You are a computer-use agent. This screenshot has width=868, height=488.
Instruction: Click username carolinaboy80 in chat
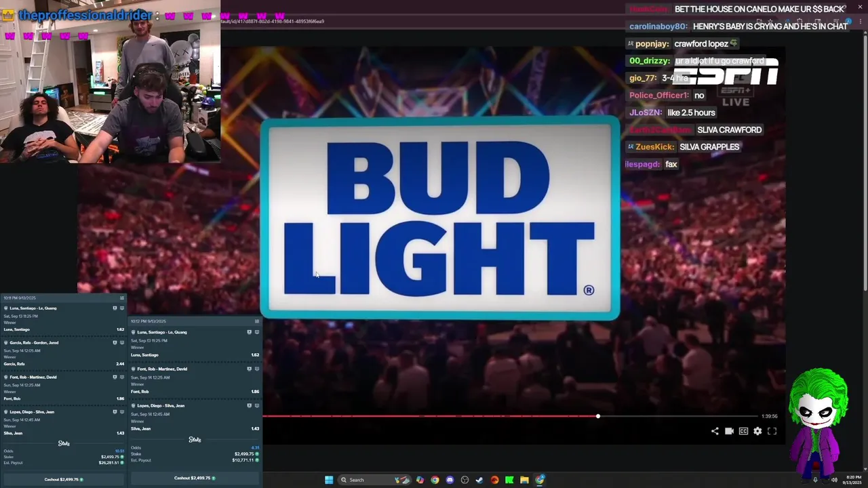658,26
